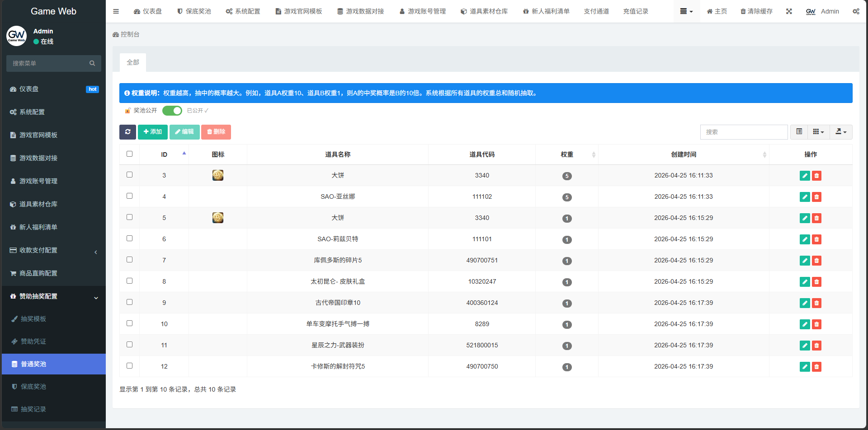Open the 充值记录 menu item
The height and width of the screenshot is (430, 868).
(636, 11)
